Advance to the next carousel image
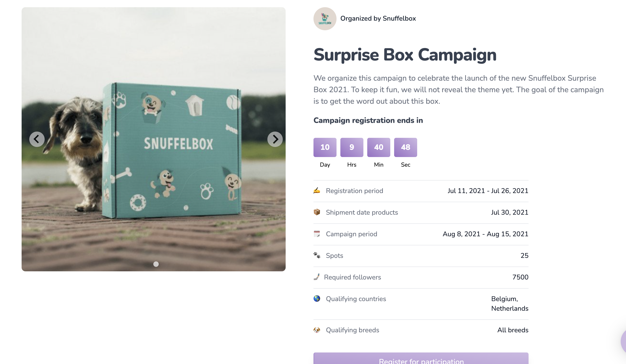 (x=275, y=139)
